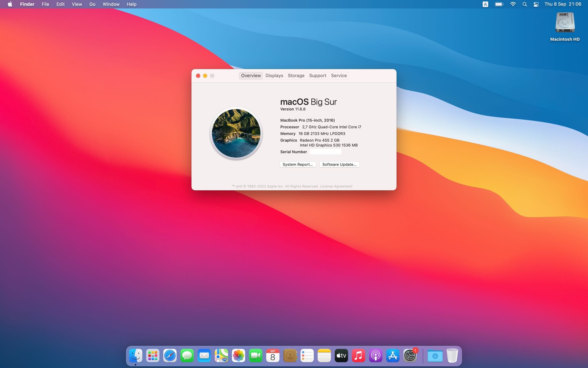
Task: Select the Overview tab
Action: 251,76
